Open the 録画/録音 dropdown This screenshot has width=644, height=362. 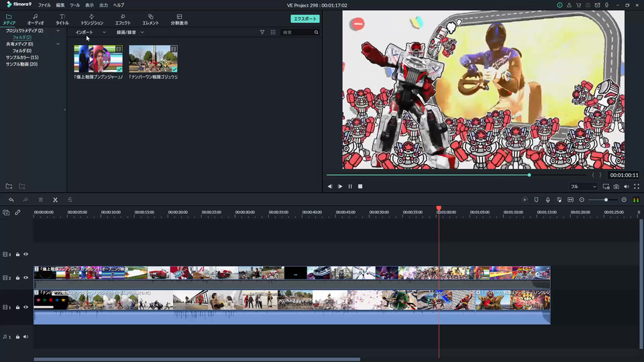coord(129,32)
